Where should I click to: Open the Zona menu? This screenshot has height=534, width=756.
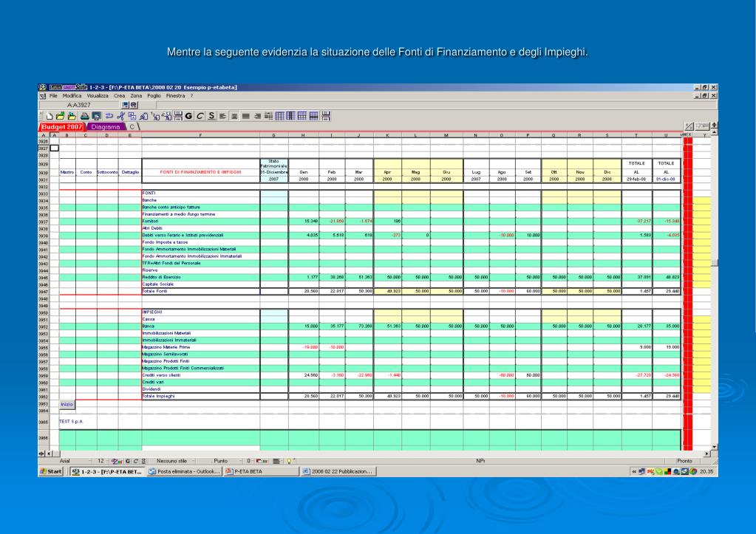click(136, 96)
